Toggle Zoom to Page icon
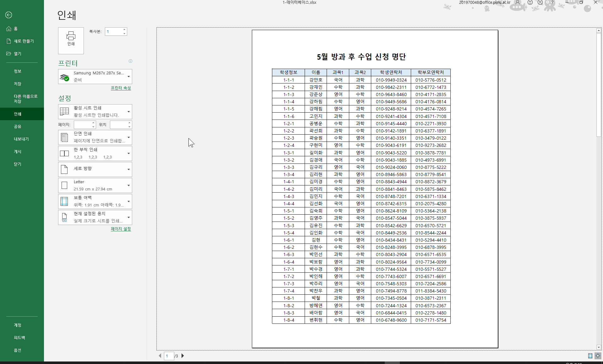The image size is (603, 364). 598,356
